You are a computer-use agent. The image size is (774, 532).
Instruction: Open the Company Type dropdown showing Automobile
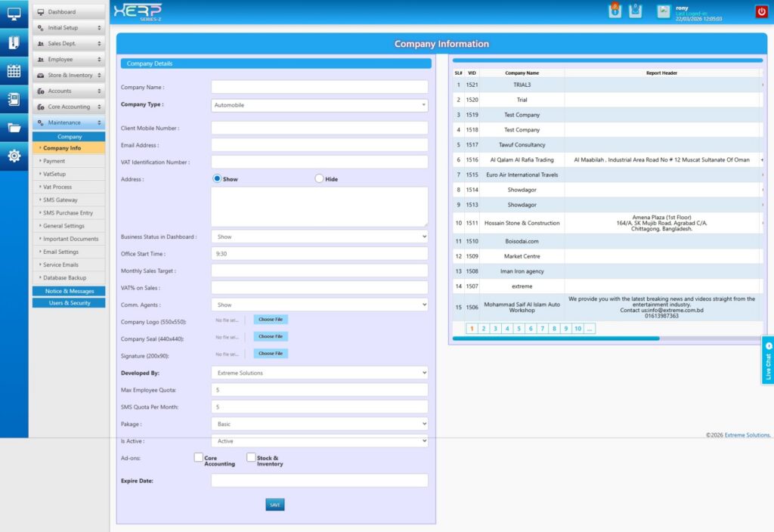pos(319,105)
